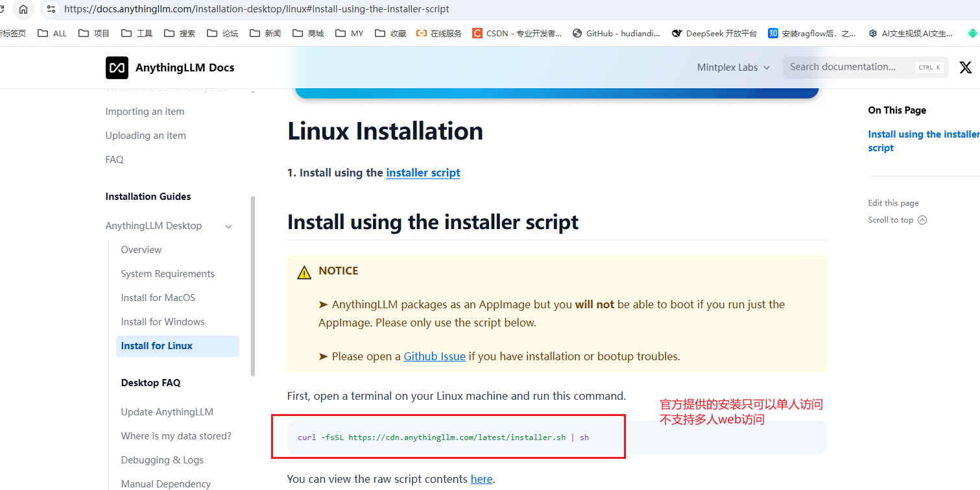Click the green diamond bookmark icon
Screen dimensions: 980x490
pyautogui.click(x=972, y=33)
